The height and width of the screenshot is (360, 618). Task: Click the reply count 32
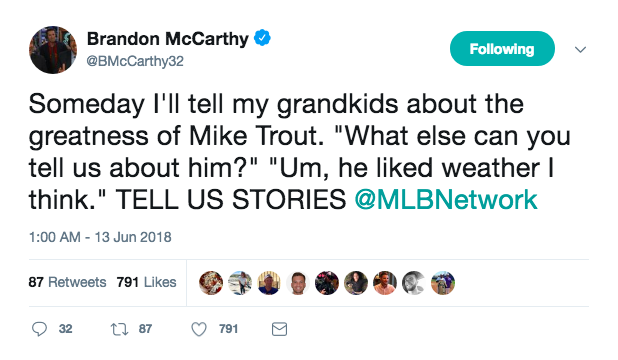pyautogui.click(x=65, y=329)
